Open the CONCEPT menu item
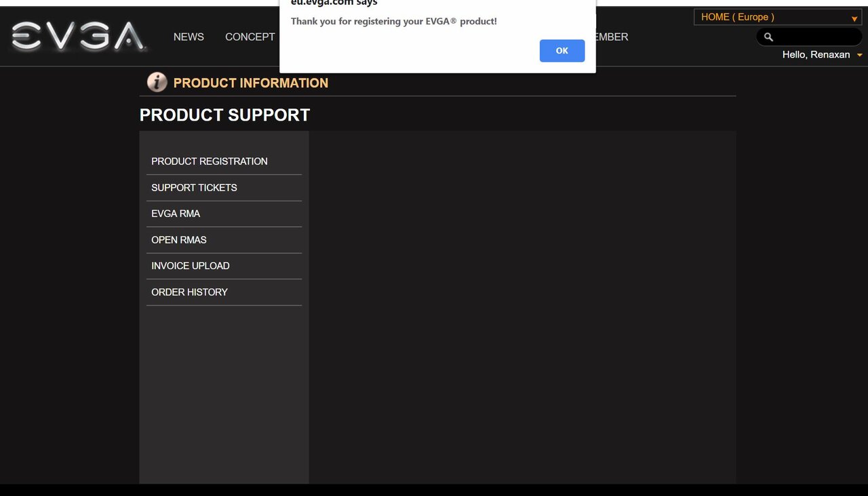 250,37
